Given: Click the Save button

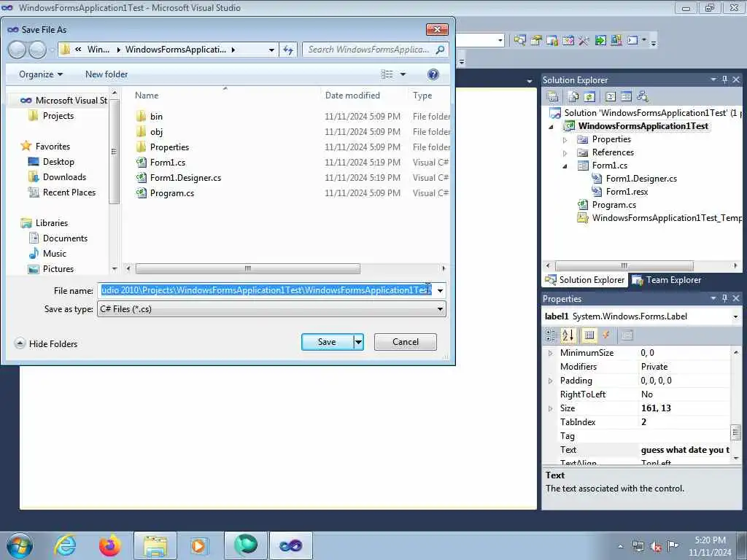Looking at the screenshot, I should pyautogui.click(x=327, y=342).
